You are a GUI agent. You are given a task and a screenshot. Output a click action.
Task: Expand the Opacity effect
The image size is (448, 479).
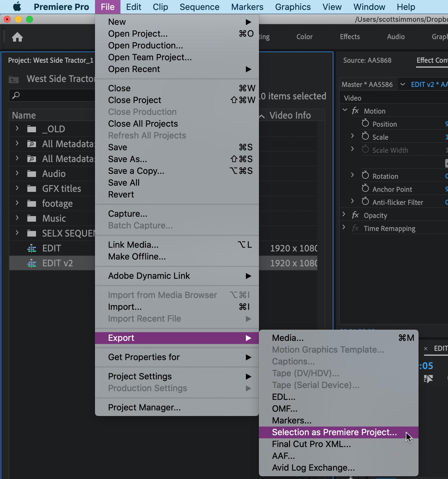[344, 214]
